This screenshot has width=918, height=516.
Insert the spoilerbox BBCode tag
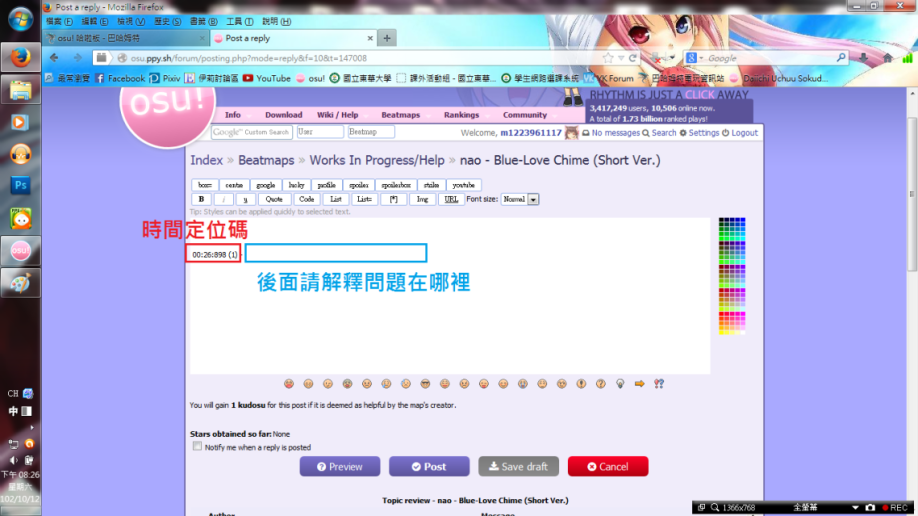pyautogui.click(x=396, y=185)
